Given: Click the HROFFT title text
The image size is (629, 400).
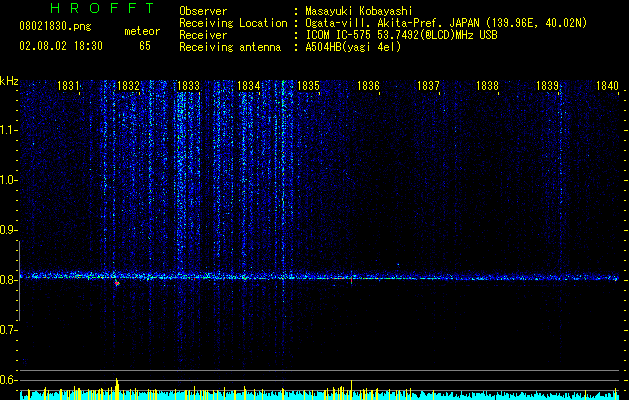Looking at the screenshot, I should 102,8.
